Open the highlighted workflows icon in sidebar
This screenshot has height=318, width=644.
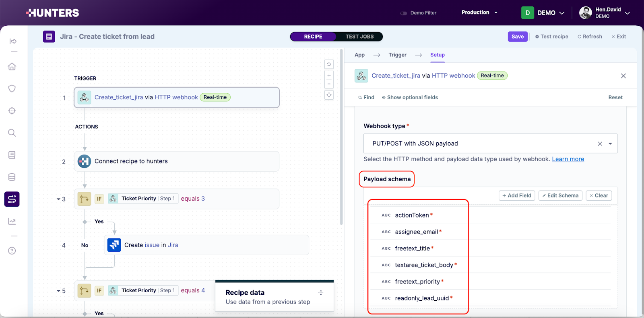pos(12,199)
